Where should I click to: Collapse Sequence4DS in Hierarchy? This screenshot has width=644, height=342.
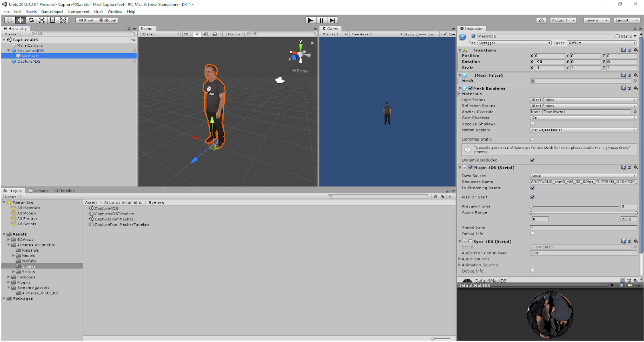click(9, 51)
